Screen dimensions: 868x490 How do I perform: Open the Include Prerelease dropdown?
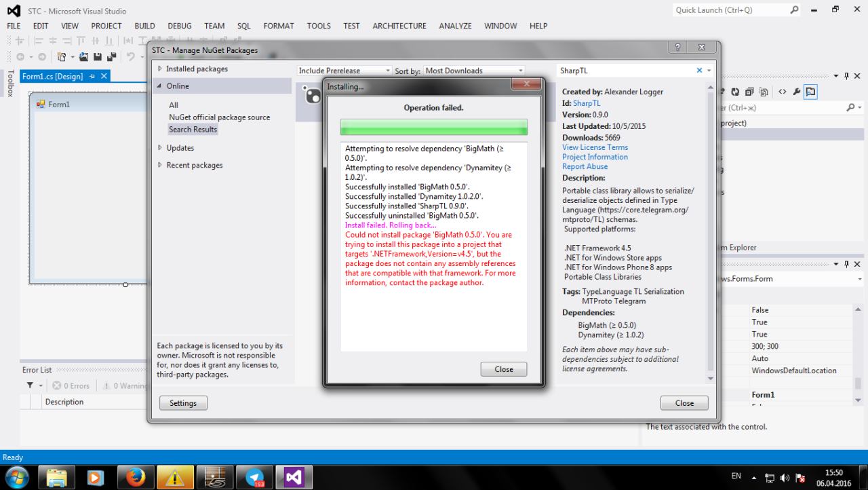[389, 71]
